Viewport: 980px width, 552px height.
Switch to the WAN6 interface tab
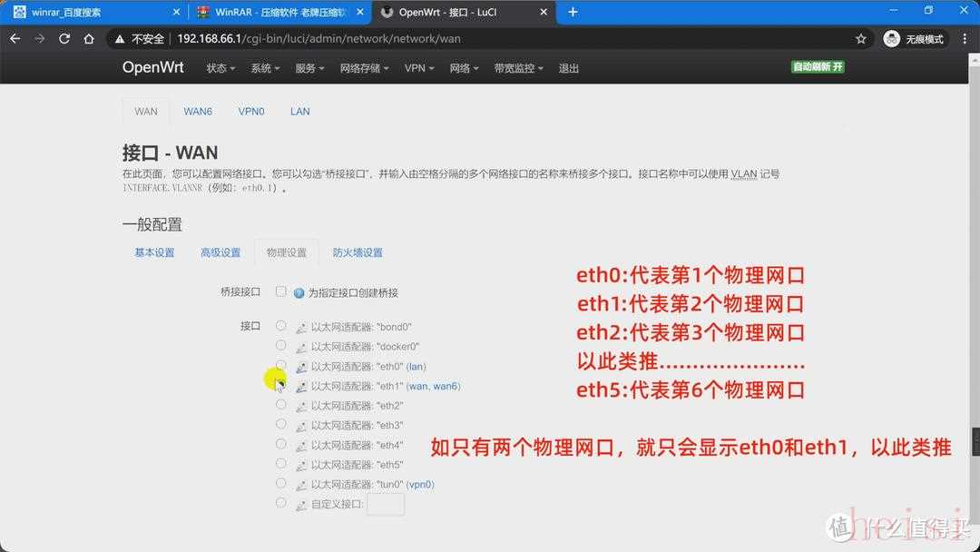coord(198,112)
